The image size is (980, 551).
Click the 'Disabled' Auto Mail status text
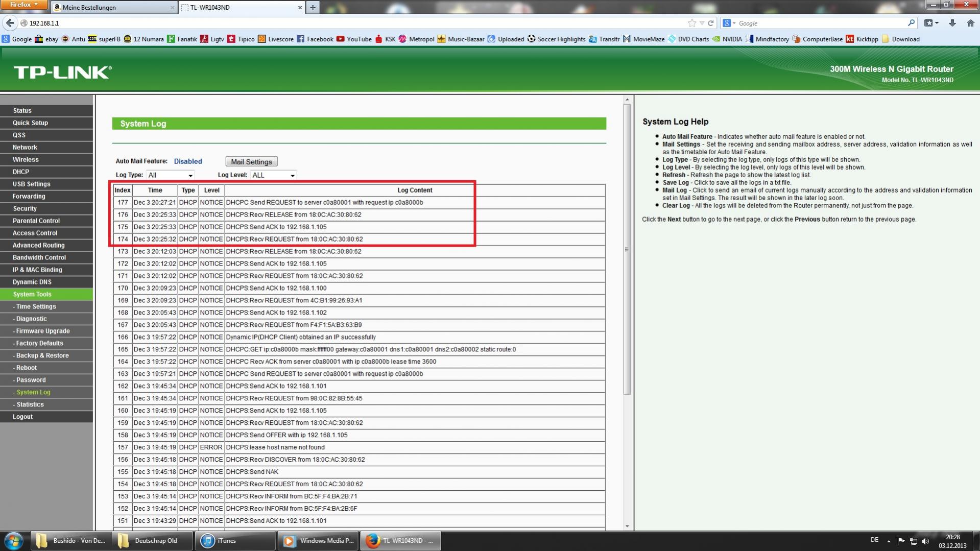point(188,161)
